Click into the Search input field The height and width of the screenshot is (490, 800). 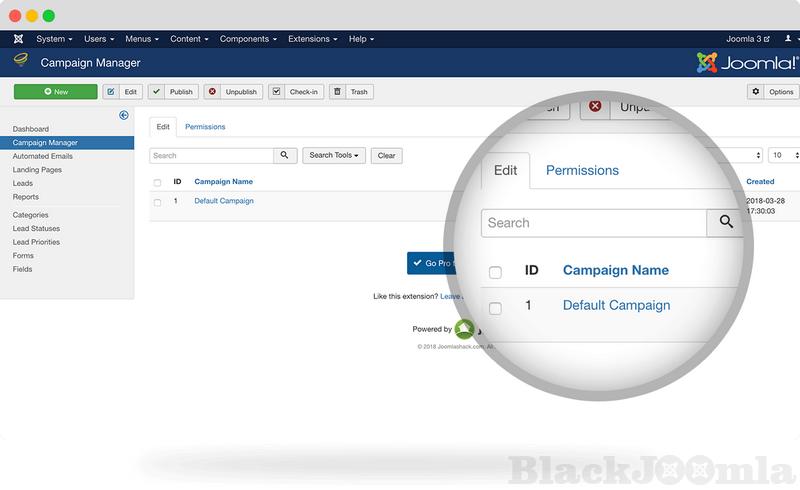[x=211, y=156]
